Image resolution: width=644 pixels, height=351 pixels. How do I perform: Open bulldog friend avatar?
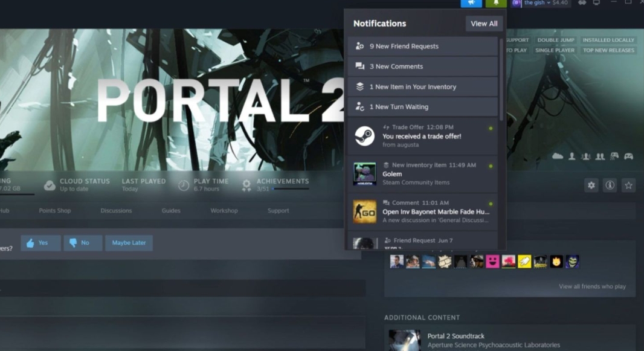[x=477, y=262]
